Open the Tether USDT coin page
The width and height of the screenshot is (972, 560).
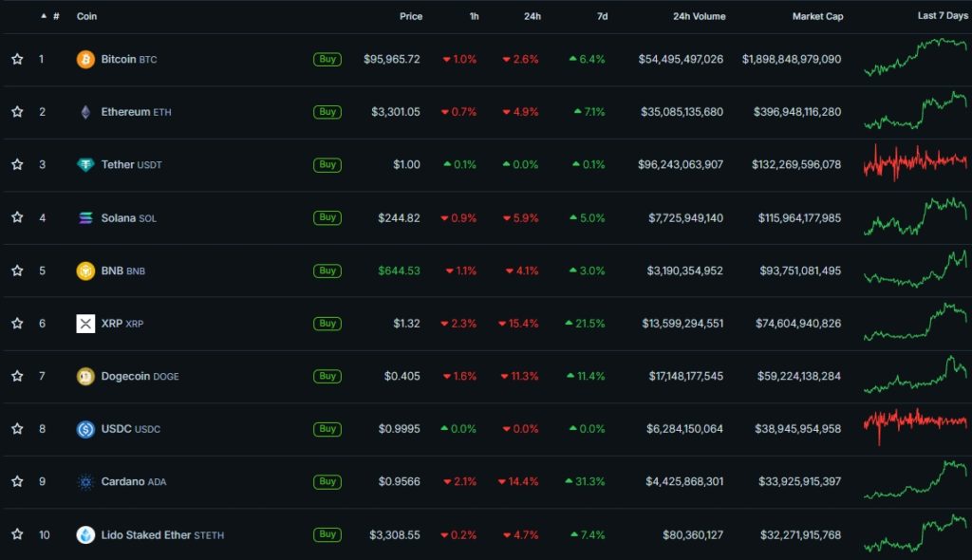[131, 165]
